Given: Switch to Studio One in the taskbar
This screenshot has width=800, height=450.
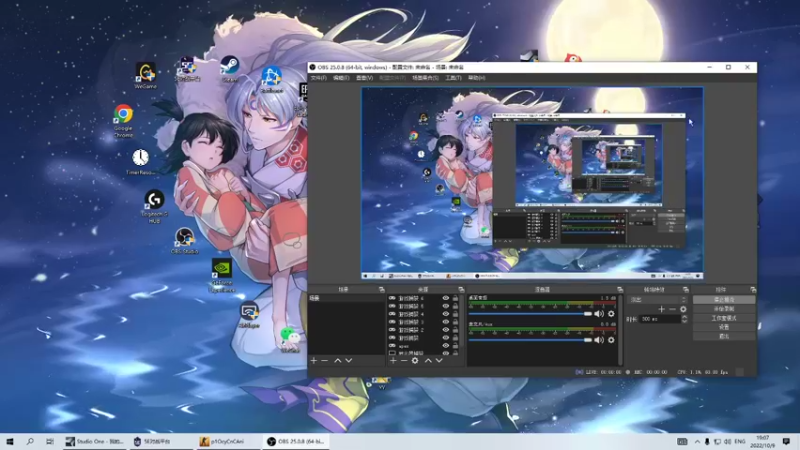Looking at the screenshot, I should (x=95, y=441).
